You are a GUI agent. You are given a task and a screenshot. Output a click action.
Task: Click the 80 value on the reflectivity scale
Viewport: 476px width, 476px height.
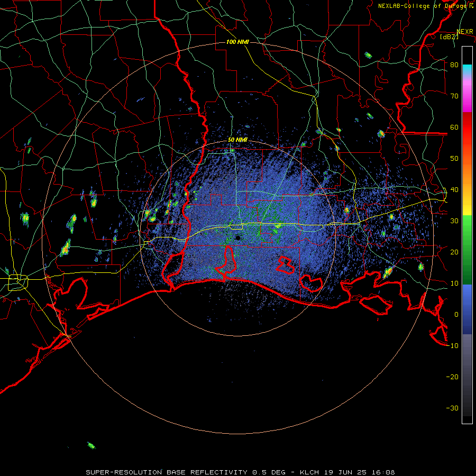(454, 65)
